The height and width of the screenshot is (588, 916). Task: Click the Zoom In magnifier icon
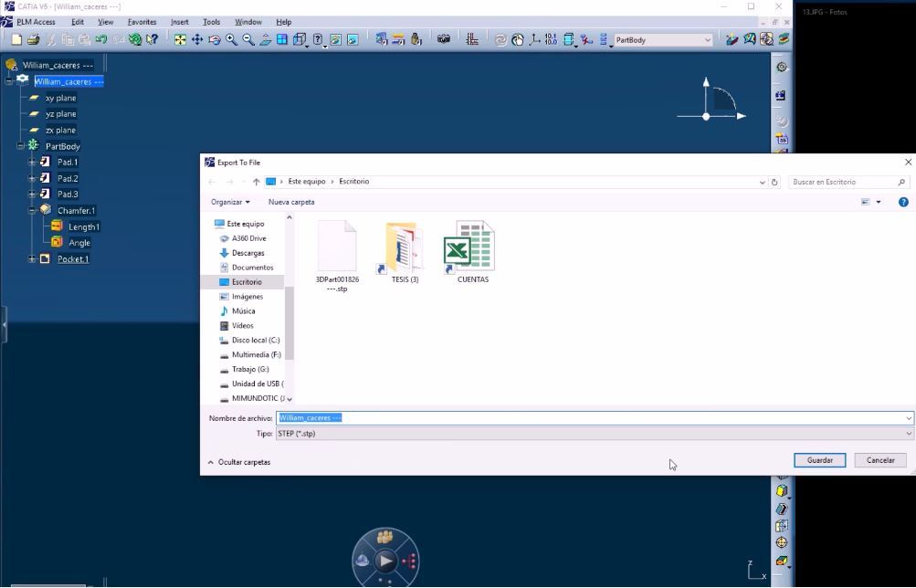[232, 40]
